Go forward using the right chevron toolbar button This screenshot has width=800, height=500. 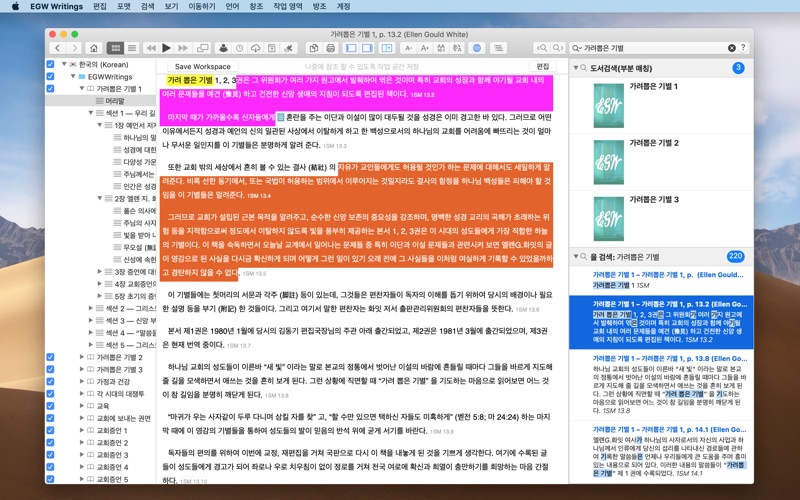pyautogui.click(x=74, y=48)
